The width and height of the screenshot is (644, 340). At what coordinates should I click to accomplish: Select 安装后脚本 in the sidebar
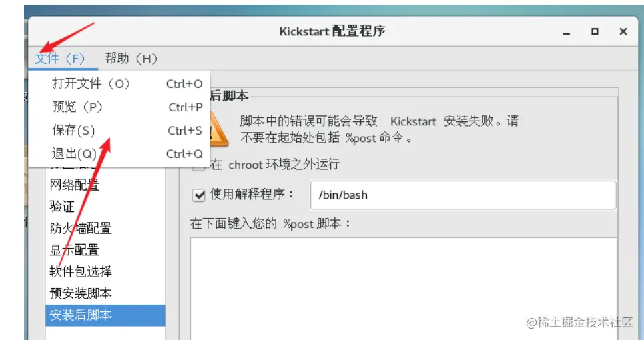pos(105,315)
